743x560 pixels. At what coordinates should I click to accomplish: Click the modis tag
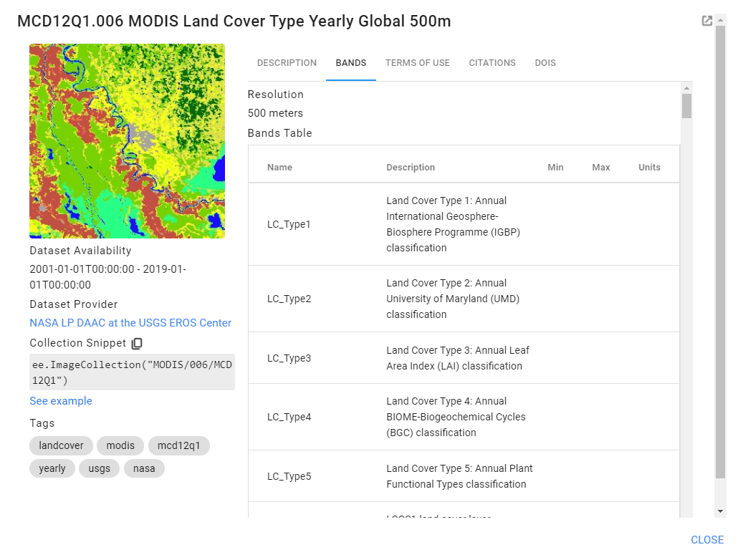point(120,445)
